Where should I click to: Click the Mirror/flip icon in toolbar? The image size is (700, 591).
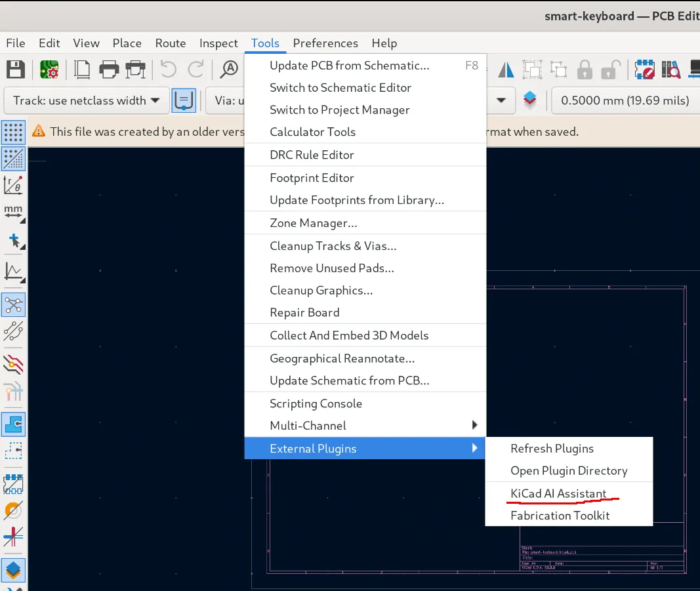pyautogui.click(x=506, y=70)
